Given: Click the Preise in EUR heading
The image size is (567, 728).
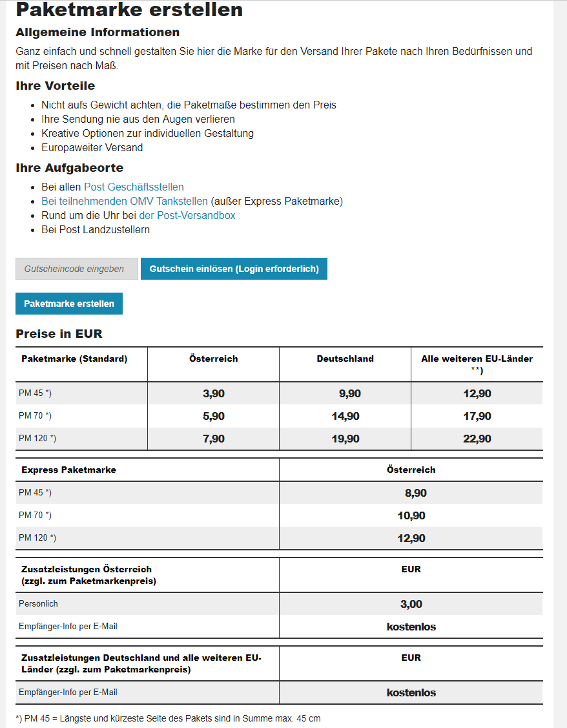Looking at the screenshot, I should (59, 334).
